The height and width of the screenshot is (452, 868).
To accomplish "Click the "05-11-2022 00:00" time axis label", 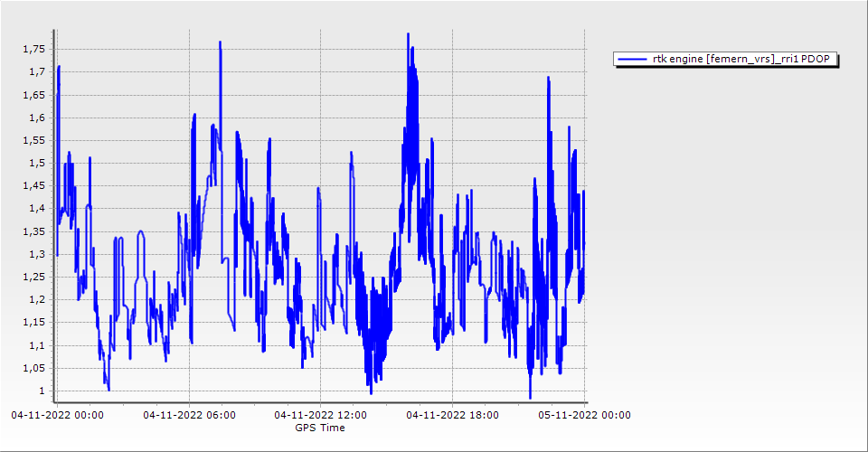I will click(x=585, y=416).
